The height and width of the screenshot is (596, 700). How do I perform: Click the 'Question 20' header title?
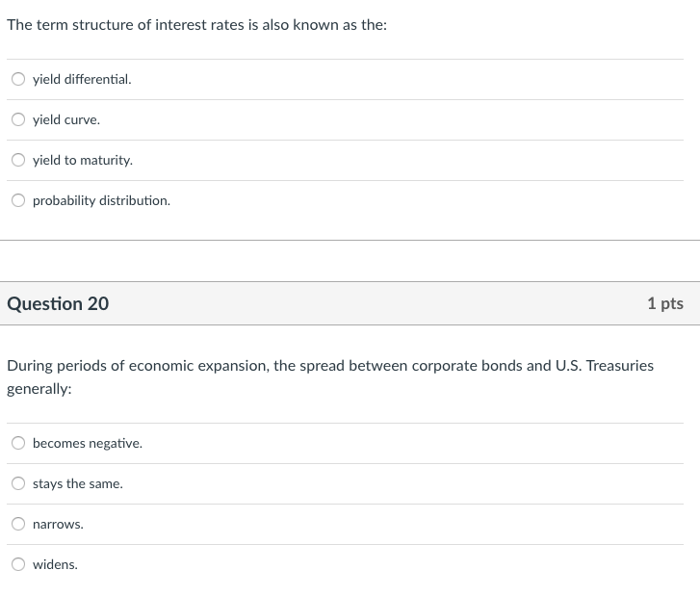point(58,303)
